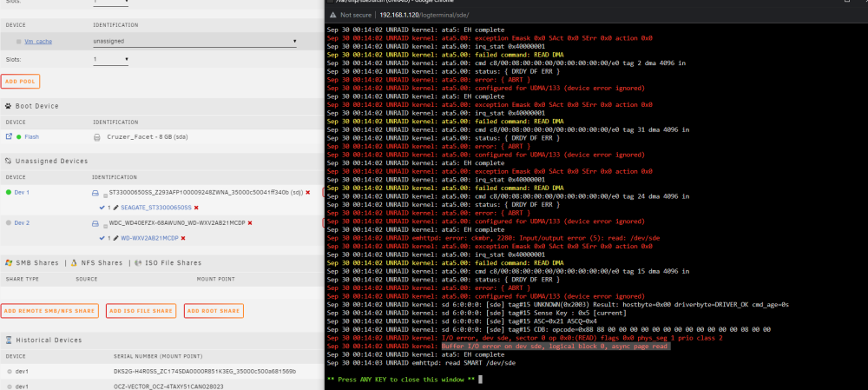Click Add Remote SMB/NFS Share button

[49, 311]
